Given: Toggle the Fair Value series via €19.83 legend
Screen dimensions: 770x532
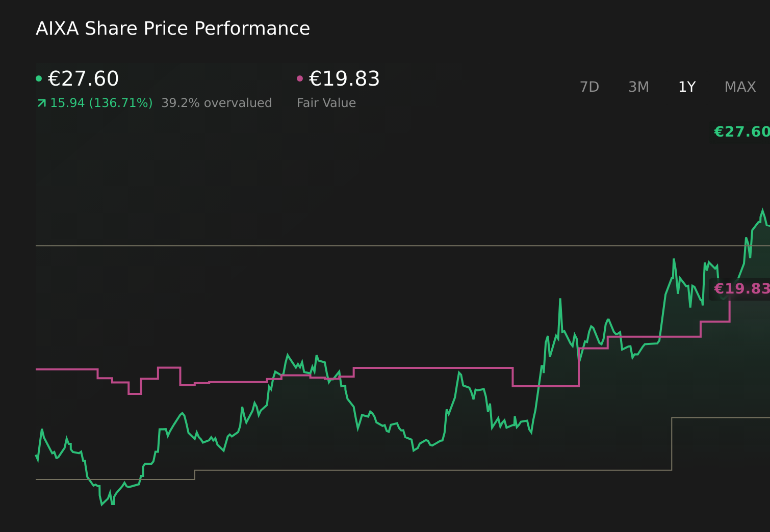Looking at the screenshot, I should coord(344,78).
